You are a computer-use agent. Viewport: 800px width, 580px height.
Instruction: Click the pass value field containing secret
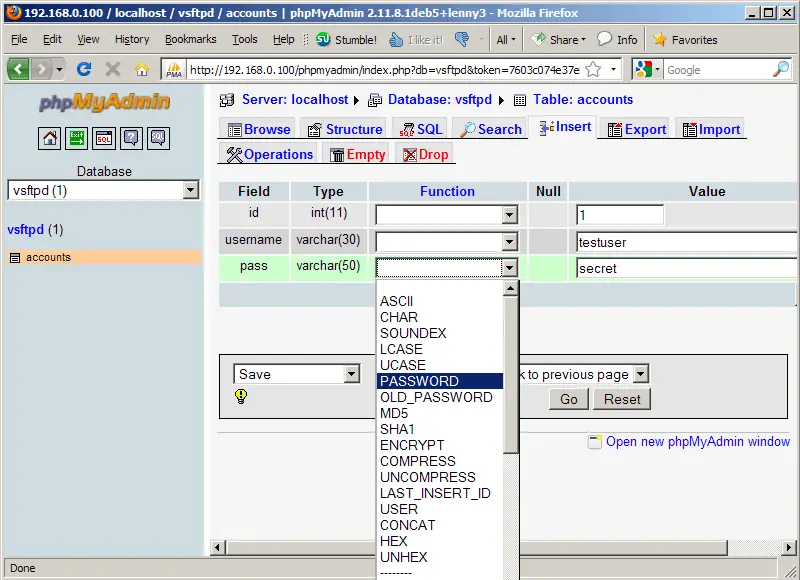pyautogui.click(x=687, y=268)
